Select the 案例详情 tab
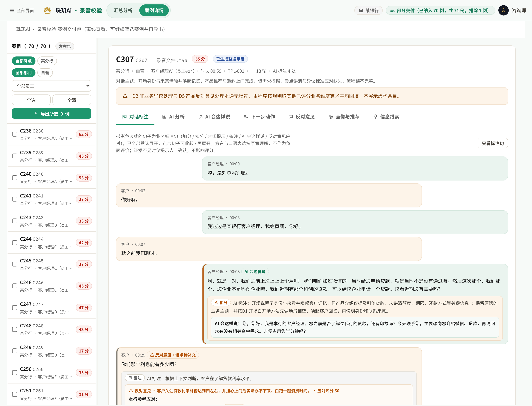The image size is (532, 406). (x=154, y=10)
